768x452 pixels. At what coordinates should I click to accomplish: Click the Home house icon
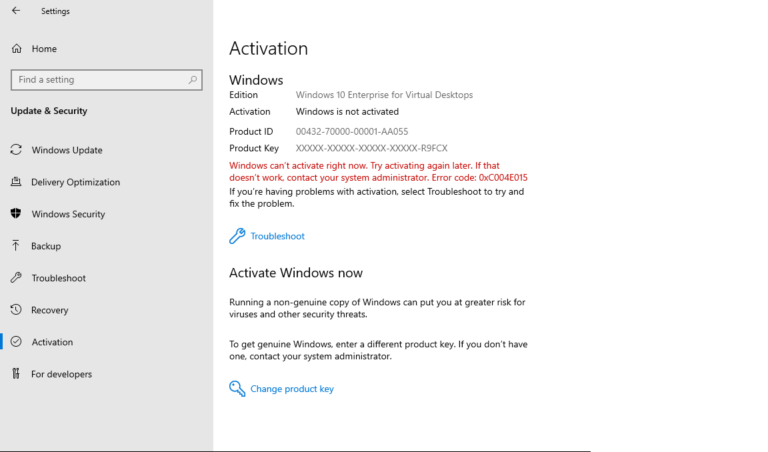click(x=17, y=48)
